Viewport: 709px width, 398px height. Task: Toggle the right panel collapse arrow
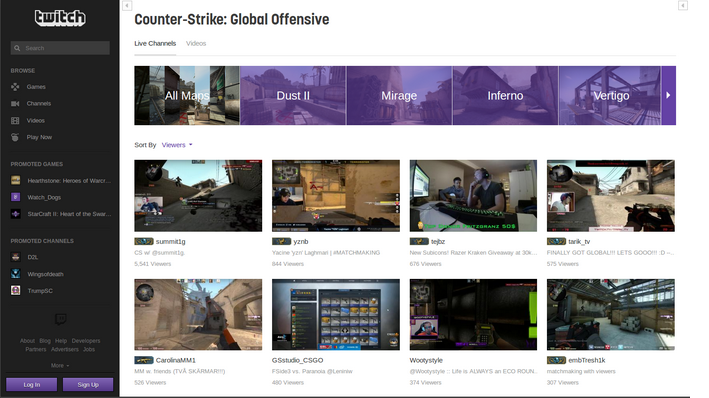point(683,5)
